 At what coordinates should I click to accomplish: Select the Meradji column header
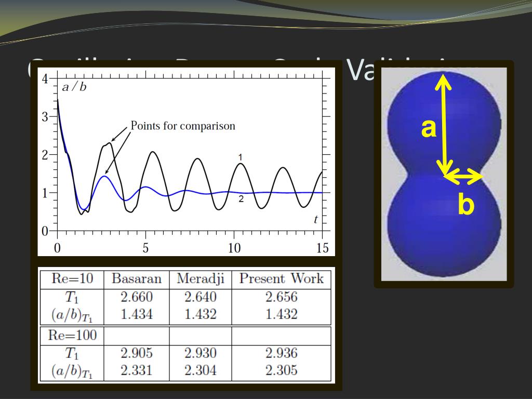point(201,278)
